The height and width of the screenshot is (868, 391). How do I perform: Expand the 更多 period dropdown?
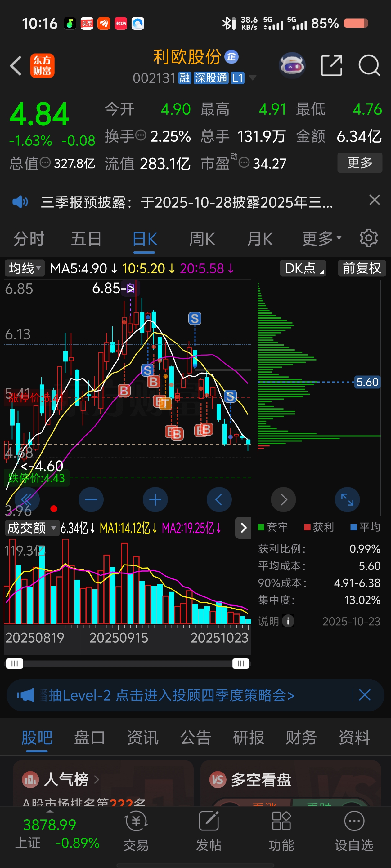click(322, 239)
